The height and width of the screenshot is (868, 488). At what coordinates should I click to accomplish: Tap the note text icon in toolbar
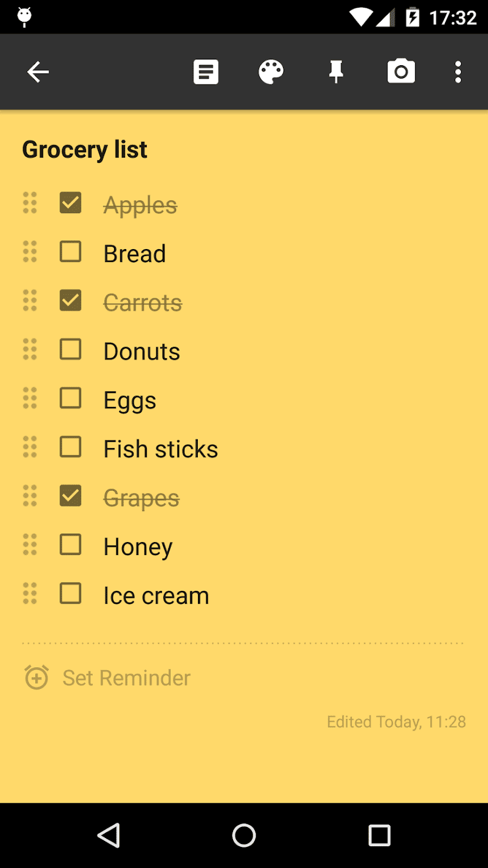206,72
